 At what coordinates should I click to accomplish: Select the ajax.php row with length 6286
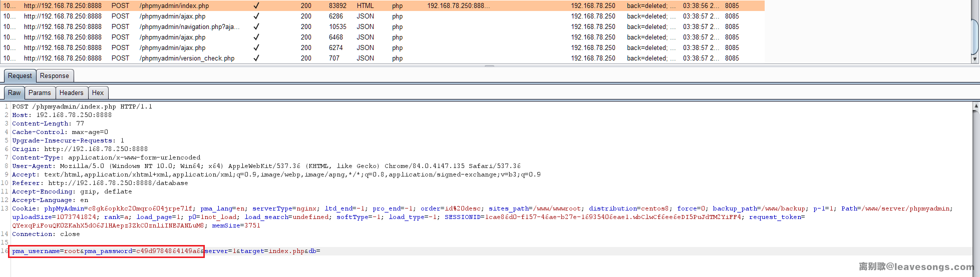[172, 16]
